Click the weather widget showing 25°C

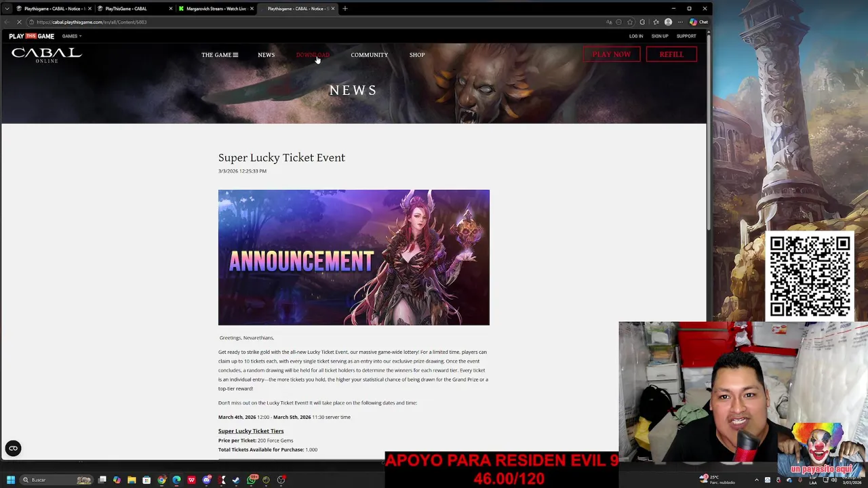click(717, 480)
